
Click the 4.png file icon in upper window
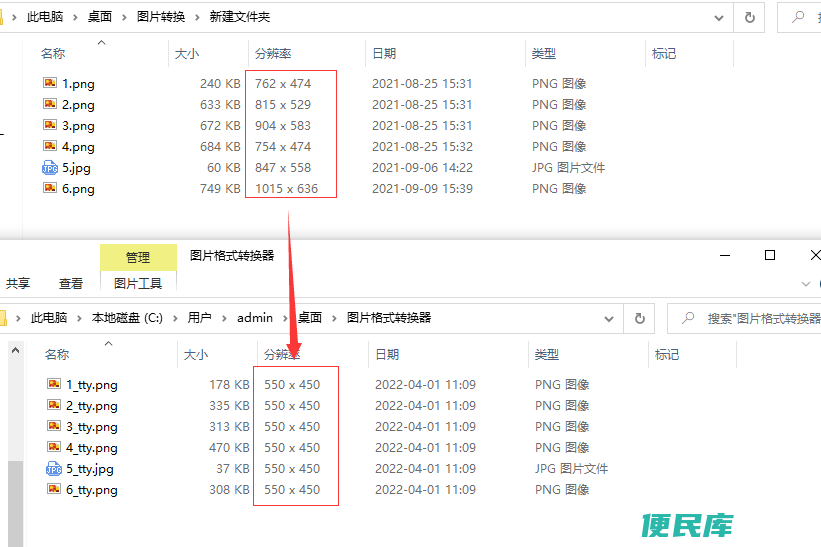tap(50, 146)
